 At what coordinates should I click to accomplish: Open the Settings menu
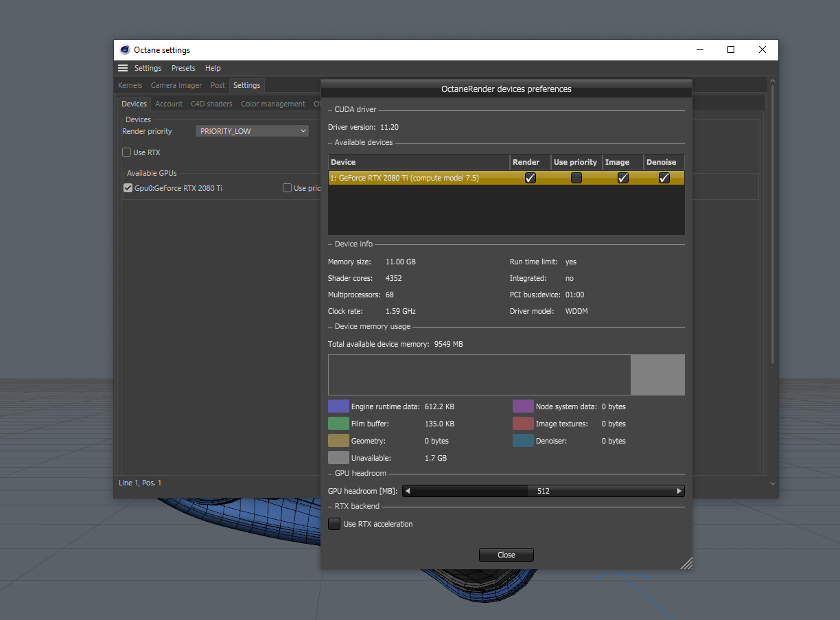coord(148,68)
